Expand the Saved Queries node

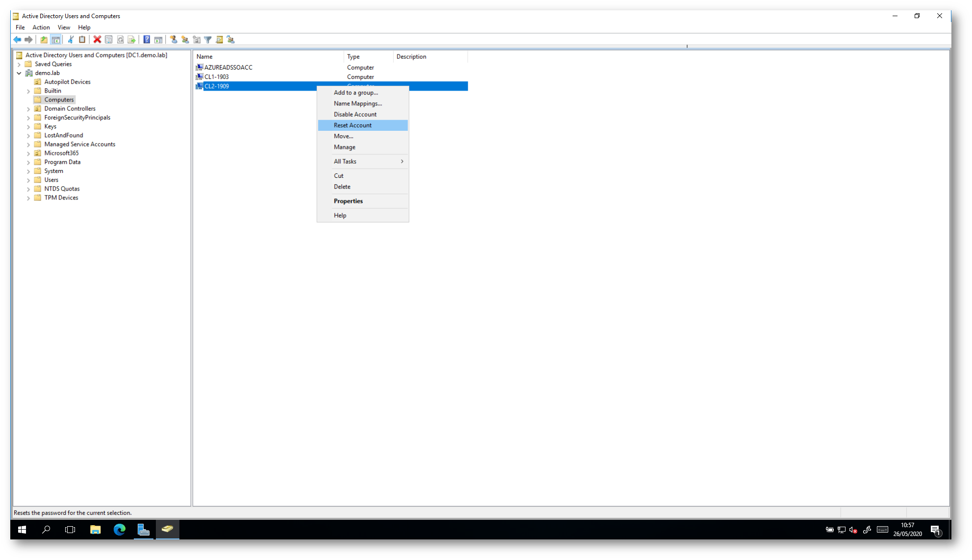(x=19, y=64)
